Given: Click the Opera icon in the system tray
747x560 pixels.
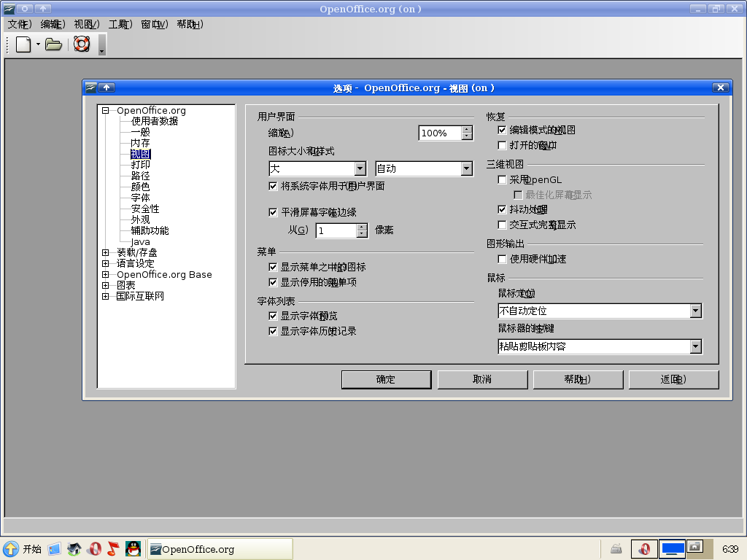Looking at the screenshot, I should click(x=644, y=549).
